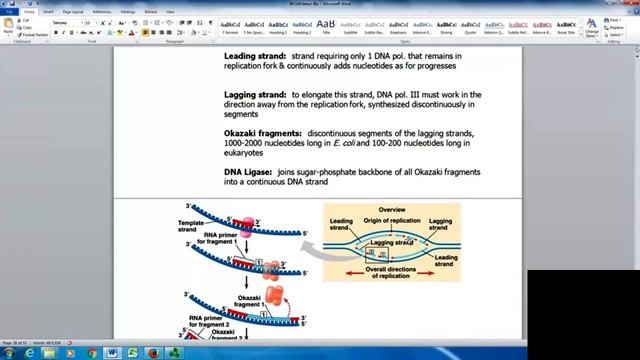640x360 pixels.
Task: Toggle Italic formatting
Action: 63,33
